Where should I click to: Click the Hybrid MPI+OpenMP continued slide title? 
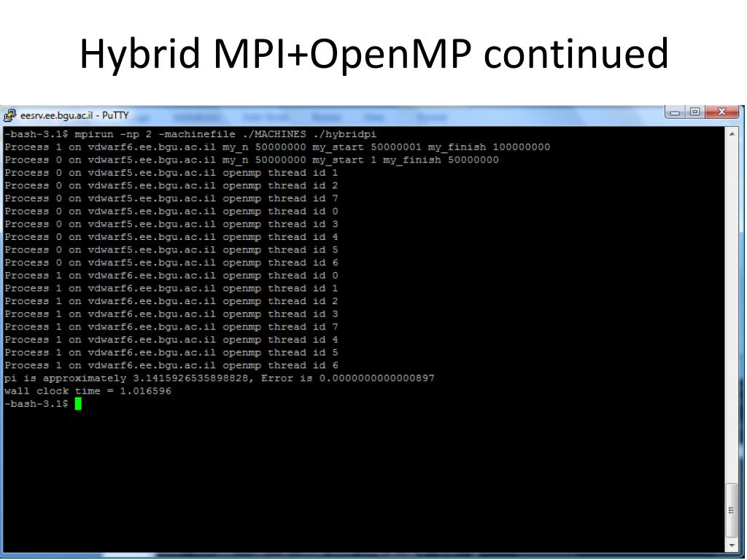(x=374, y=53)
